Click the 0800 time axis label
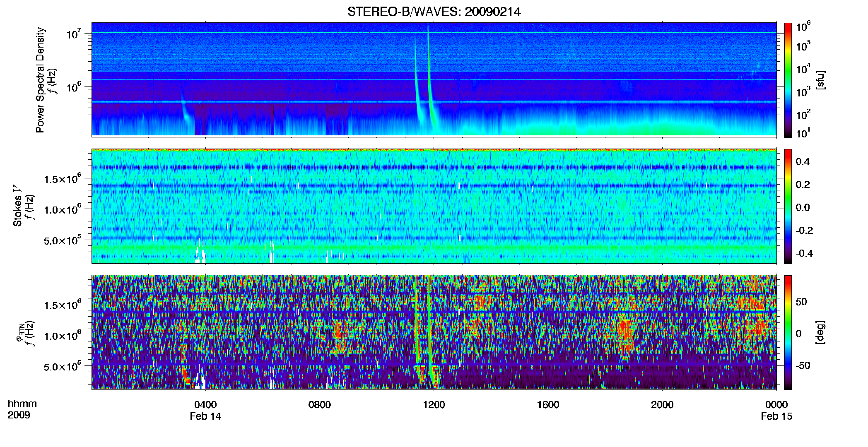The height and width of the screenshot is (447, 868). click(x=320, y=405)
